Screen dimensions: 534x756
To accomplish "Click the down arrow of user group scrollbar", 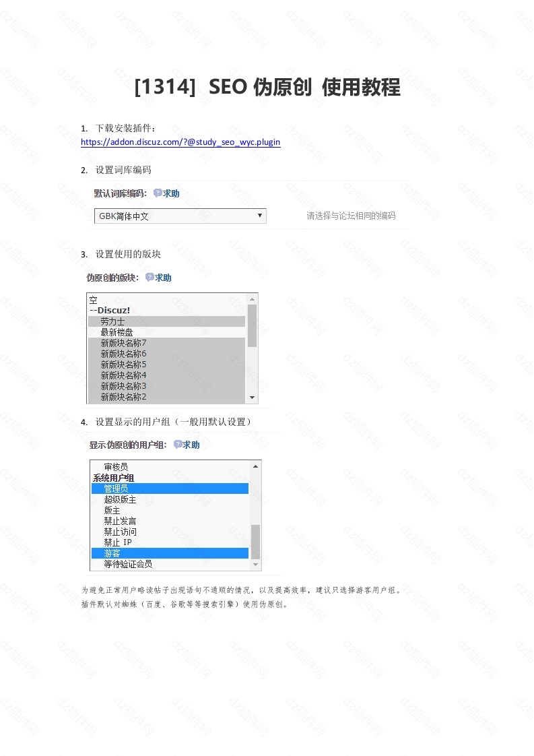I will [x=255, y=565].
